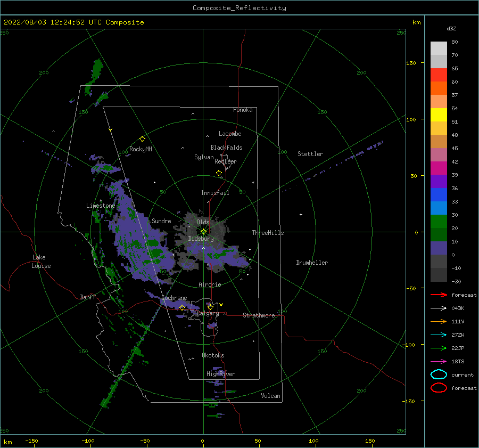Click the yellow diamond marker below RedDeer
Viewport: 479px width, 448px height.
click(x=219, y=173)
